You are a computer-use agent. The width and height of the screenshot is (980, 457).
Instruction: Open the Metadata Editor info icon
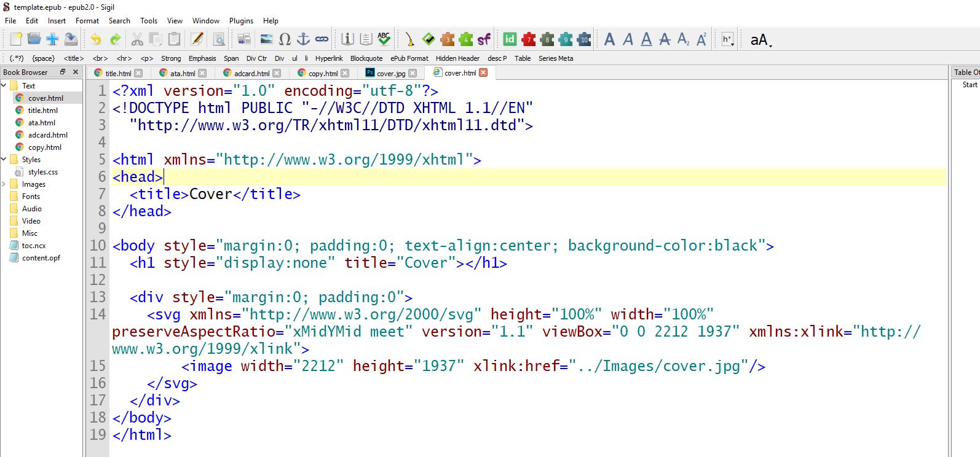click(347, 39)
